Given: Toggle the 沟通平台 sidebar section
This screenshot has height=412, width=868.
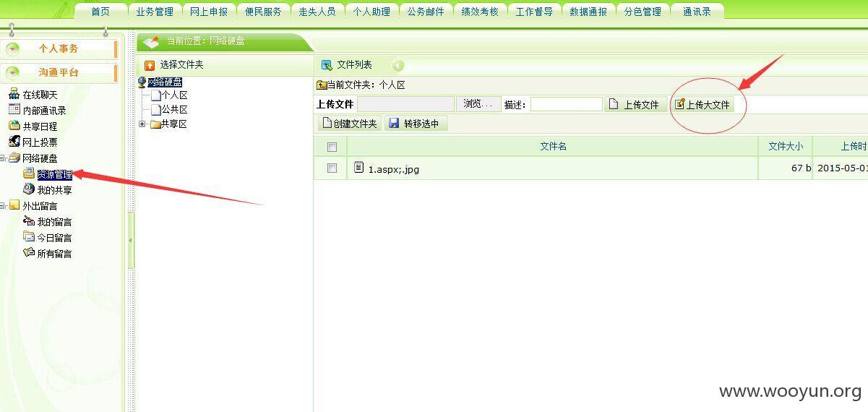Looking at the screenshot, I should click(60, 72).
